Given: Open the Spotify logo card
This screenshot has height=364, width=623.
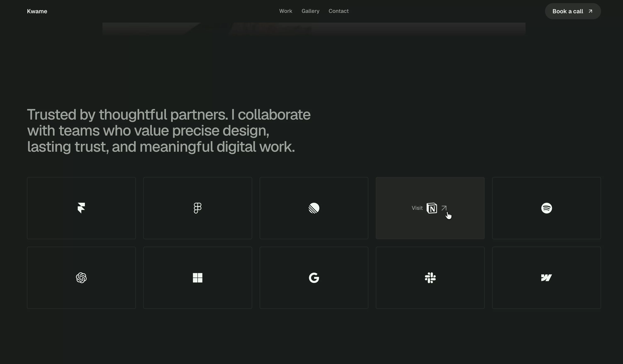Looking at the screenshot, I should [546, 208].
